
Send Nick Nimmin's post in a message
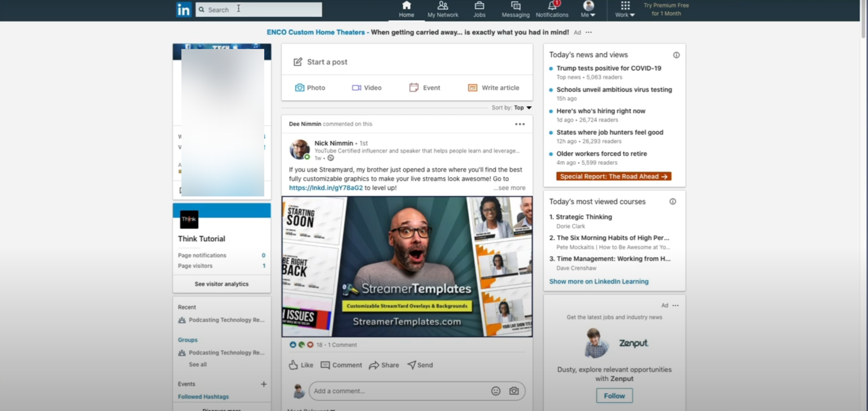point(420,365)
